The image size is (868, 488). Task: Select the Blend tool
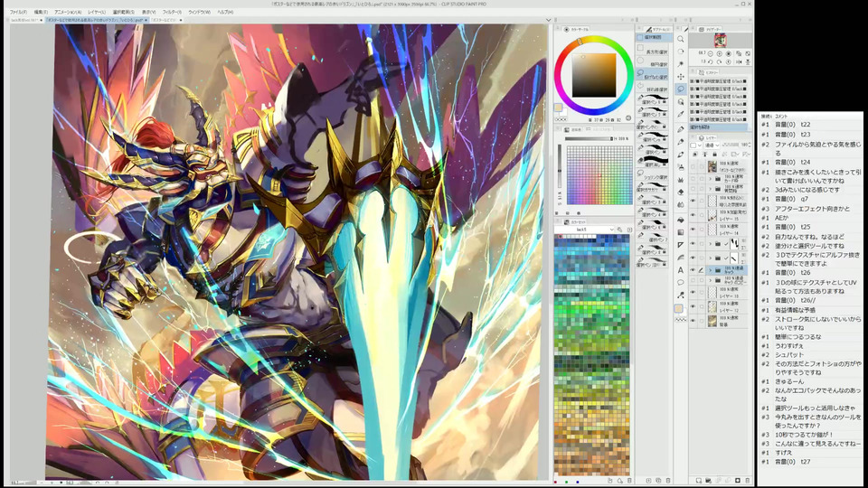(680, 204)
